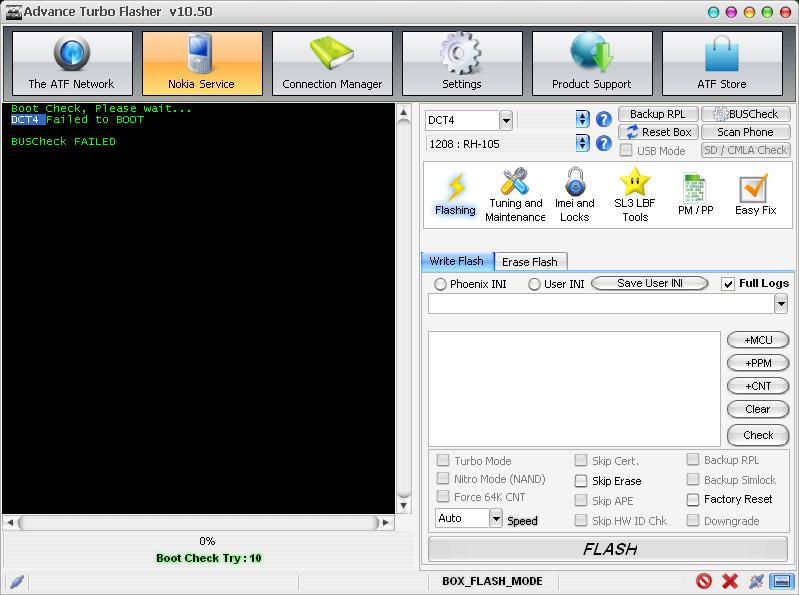The height and width of the screenshot is (595, 799).
Task: Open the ATF Store
Action: [x=722, y=63]
